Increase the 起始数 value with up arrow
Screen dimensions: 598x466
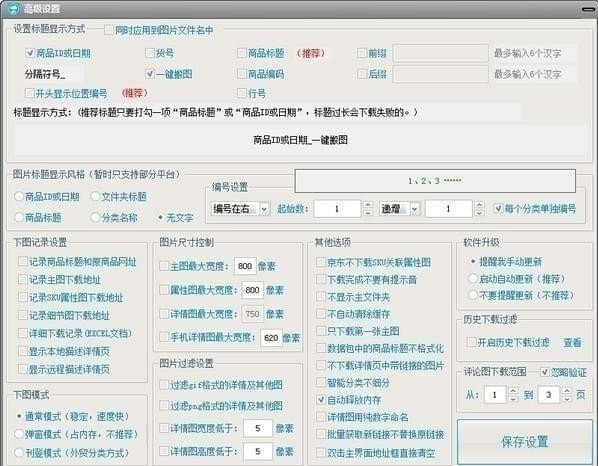coord(368,205)
